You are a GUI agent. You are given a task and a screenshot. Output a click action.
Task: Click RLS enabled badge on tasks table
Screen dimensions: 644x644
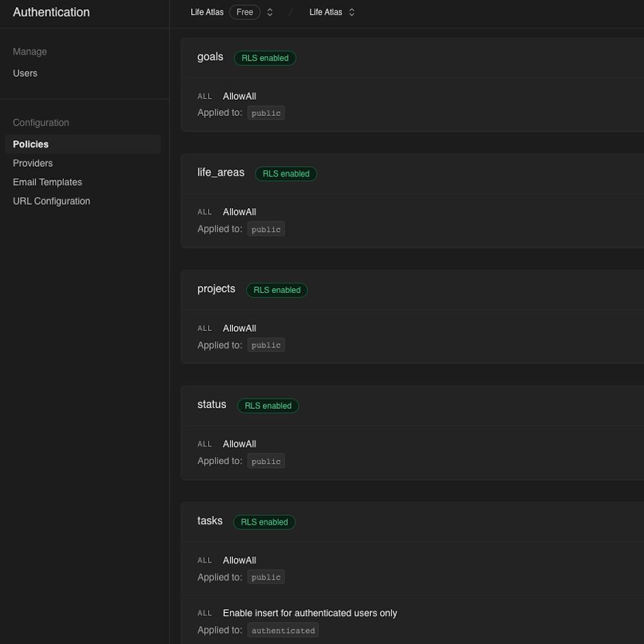click(264, 522)
